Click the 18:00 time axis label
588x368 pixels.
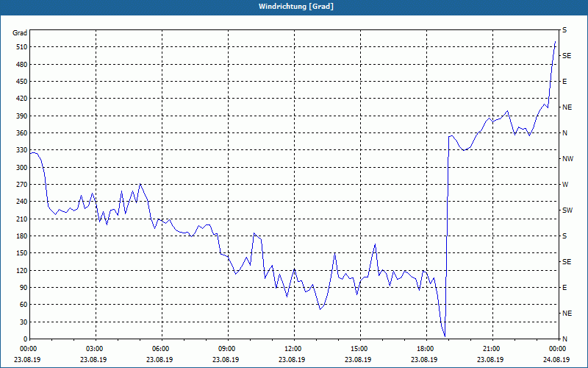[424, 349]
